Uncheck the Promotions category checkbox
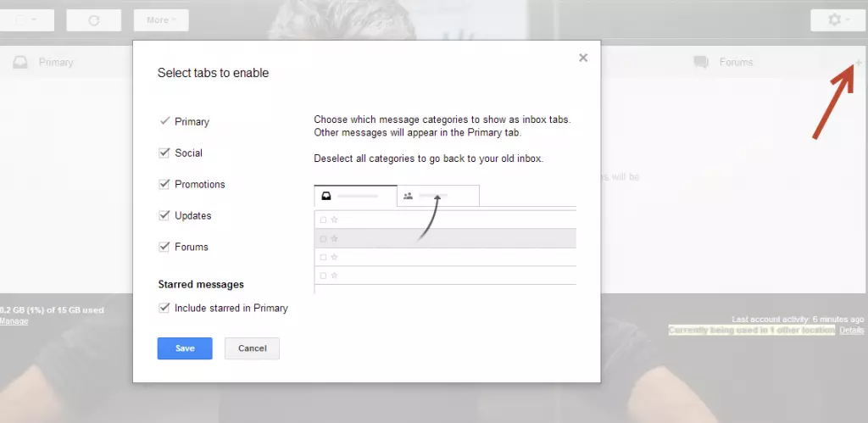This screenshot has height=423, width=868. [x=164, y=184]
